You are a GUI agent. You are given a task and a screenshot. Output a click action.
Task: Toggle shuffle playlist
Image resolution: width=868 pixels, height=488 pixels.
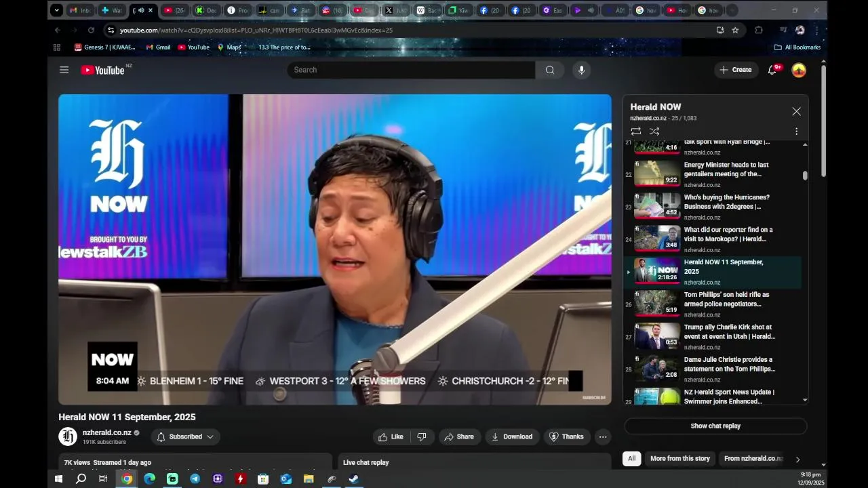pos(654,131)
